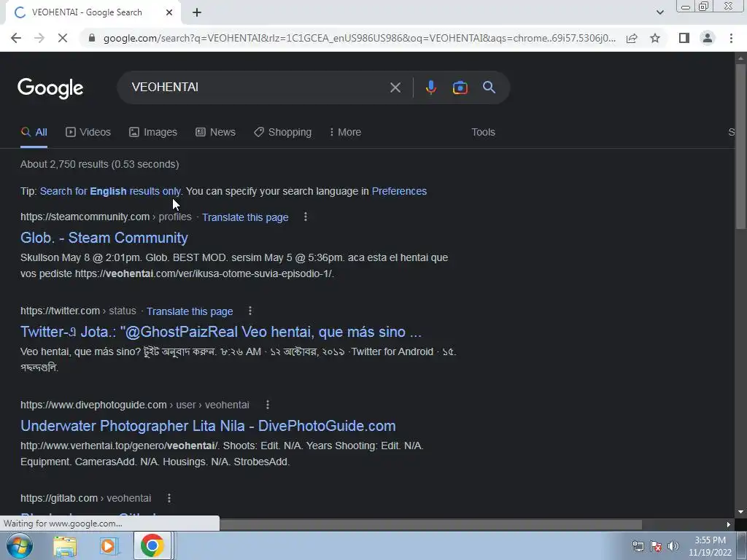Click the gitlab.com result URL
Screen dimensions: 747x560
tap(86, 498)
